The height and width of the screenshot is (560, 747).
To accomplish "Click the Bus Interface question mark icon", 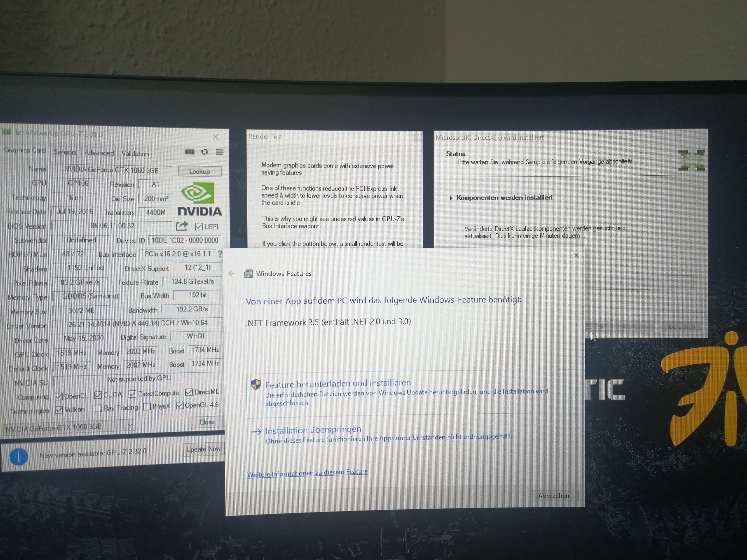I will tap(220, 254).
